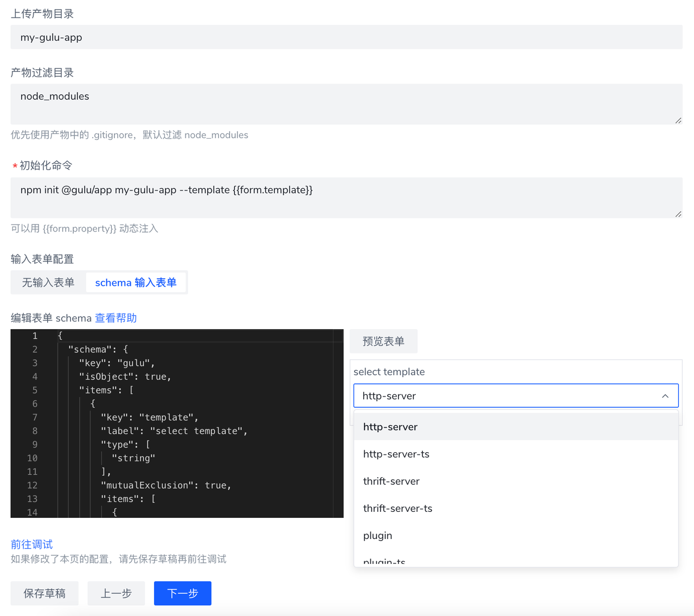This screenshot has height=616, width=694.
Task: Choose thrift-server-ts from the dropdown list
Action: [x=516, y=508]
